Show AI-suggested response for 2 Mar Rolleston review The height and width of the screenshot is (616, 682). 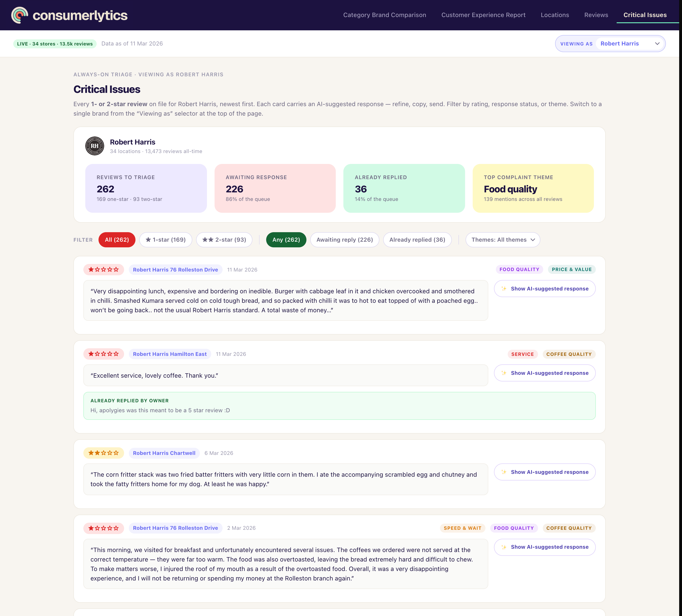pos(545,547)
